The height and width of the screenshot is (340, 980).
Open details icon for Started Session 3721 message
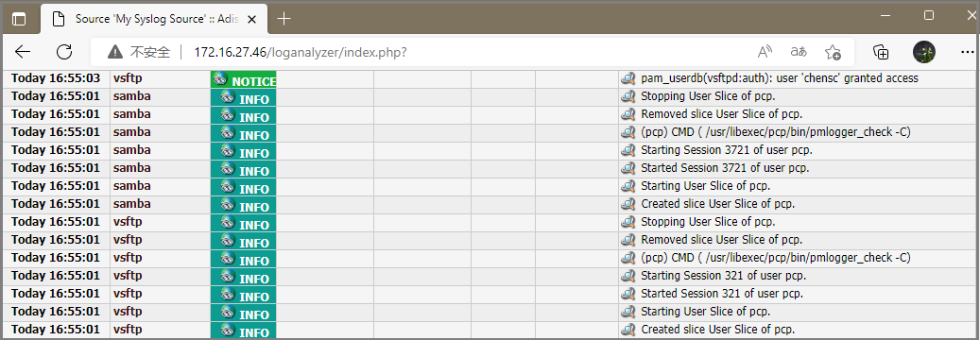pos(628,168)
